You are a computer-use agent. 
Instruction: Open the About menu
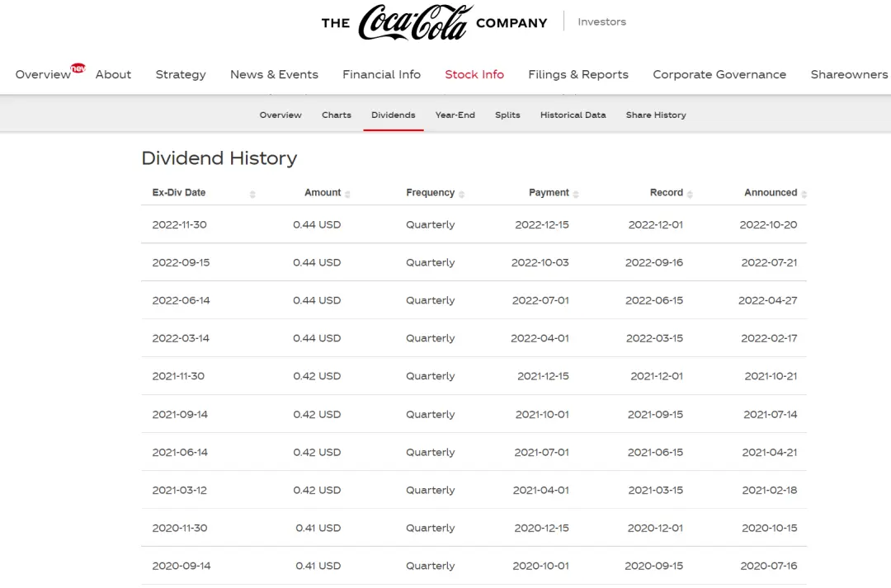pos(113,74)
